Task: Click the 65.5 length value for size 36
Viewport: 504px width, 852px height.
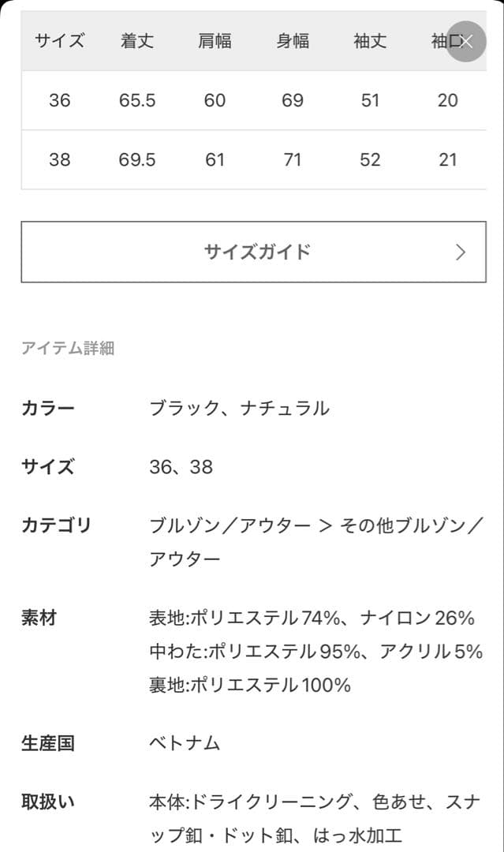Action: click(137, 101)
